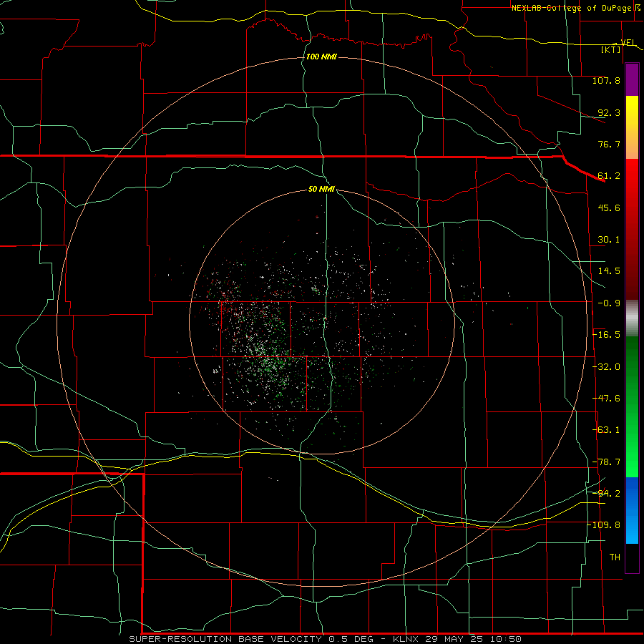644x644 pixels.
Task: Select the 14.5 value on velocity scale
Action: (609, 271)
